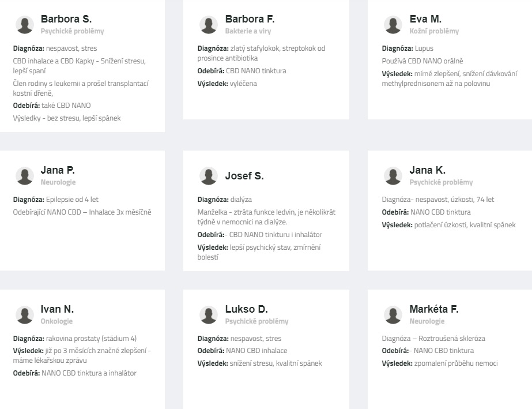Click Jana K. avatar icon
The width and height of the screenshot is (532, 409).
pyautogui.click(x=393, y=176)
